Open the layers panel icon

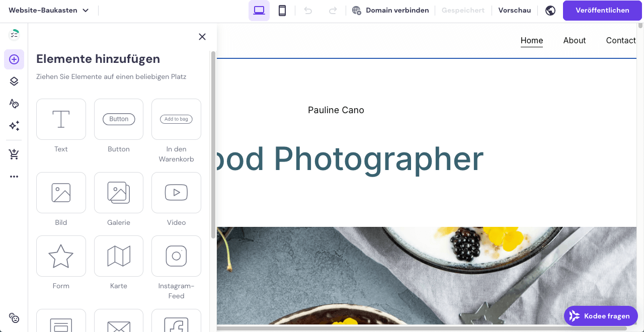pos(14,81)
